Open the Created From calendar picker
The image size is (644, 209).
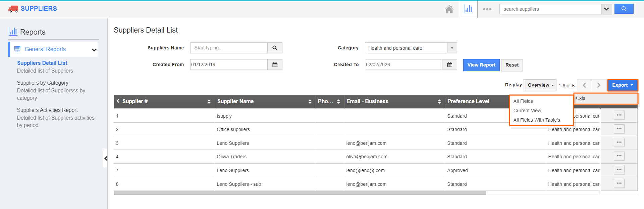coord(275,65)
